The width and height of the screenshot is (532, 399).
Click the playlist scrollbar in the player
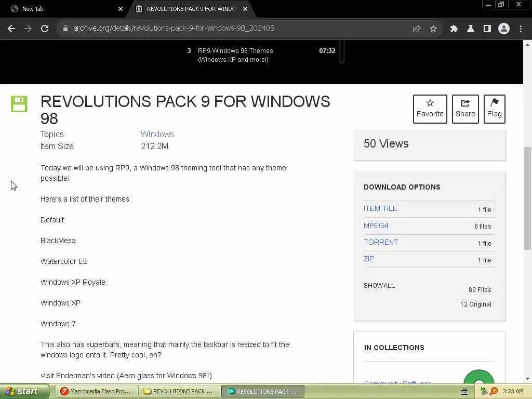click(342, 51)
